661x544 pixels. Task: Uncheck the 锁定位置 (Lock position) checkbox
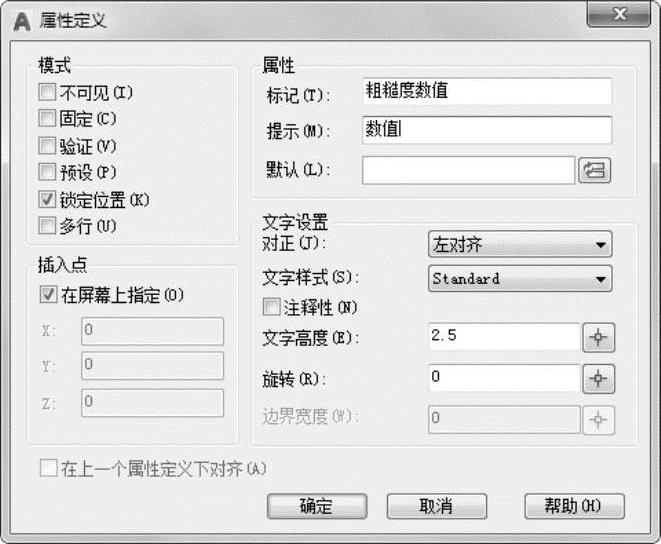point(46,199)
